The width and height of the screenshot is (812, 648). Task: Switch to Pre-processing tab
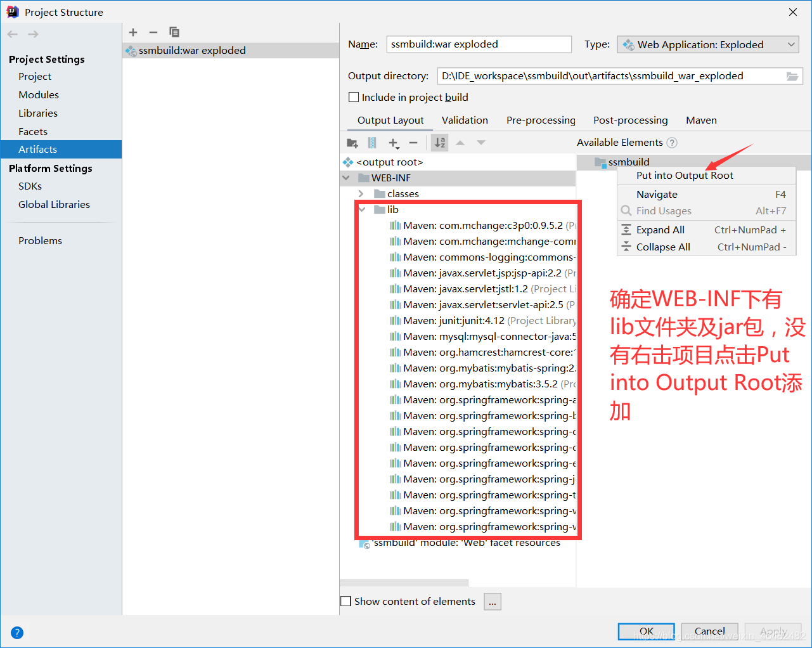[541, 120]
